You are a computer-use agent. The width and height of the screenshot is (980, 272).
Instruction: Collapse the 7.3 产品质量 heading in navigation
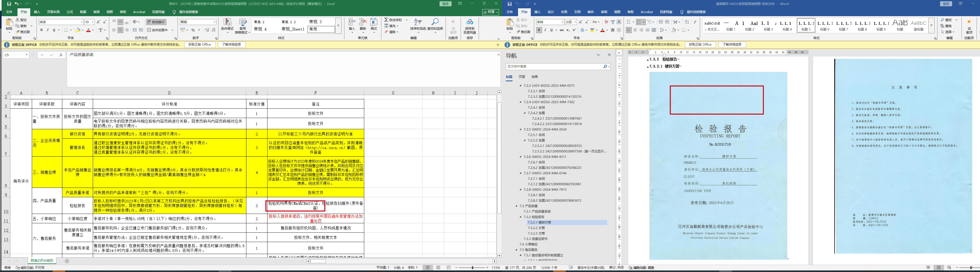[517, 206]
